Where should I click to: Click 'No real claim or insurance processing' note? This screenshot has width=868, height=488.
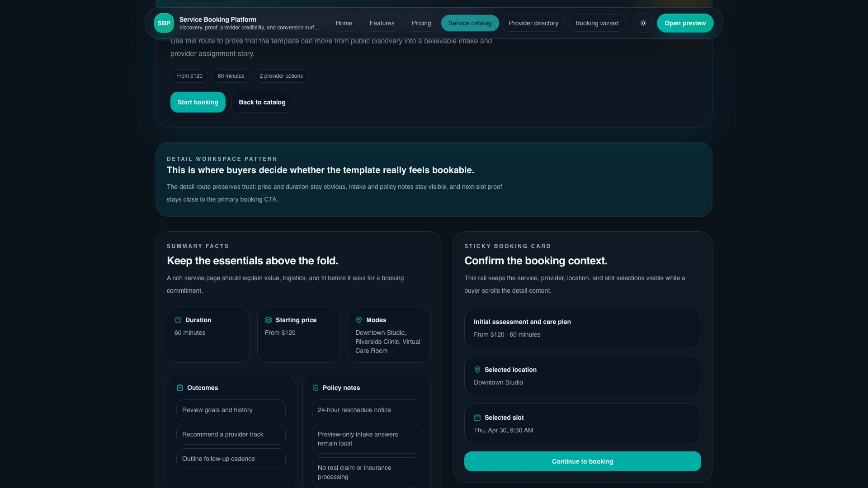coord(367,472)
